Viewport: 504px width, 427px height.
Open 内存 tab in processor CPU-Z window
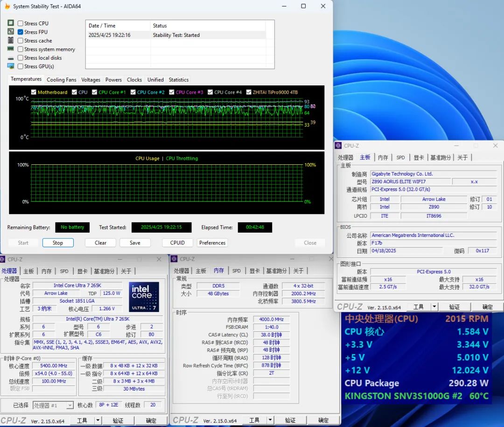coord(47,271)
